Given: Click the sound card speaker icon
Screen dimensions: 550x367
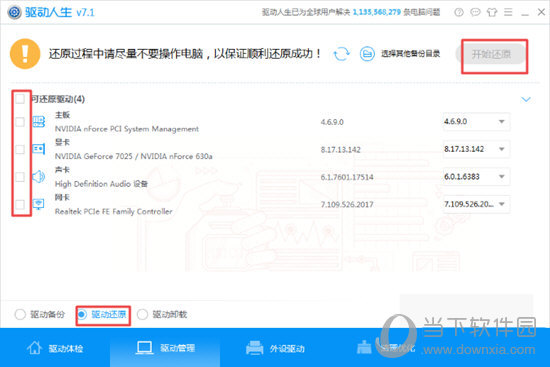Looking at the screenshot, I should click(39, 176).
